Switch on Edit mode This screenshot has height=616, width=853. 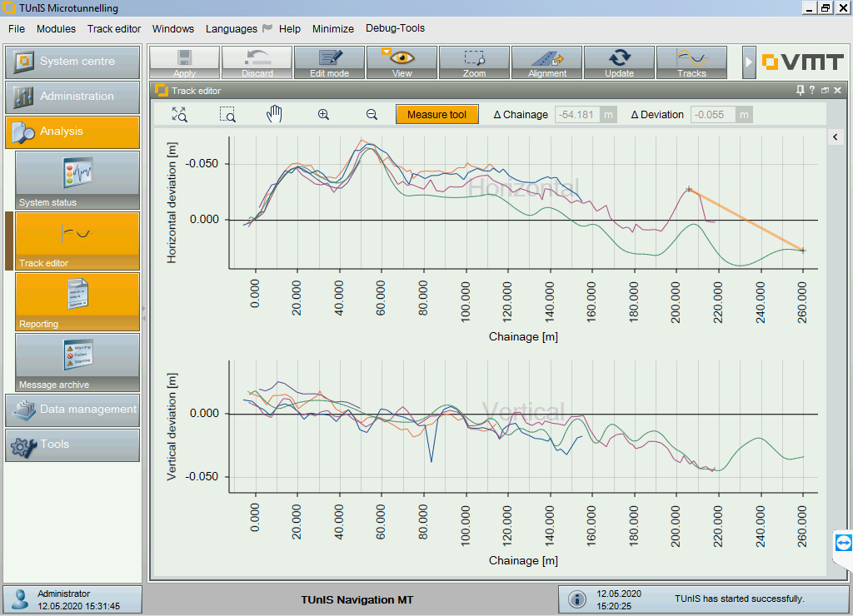coord(329,62)
